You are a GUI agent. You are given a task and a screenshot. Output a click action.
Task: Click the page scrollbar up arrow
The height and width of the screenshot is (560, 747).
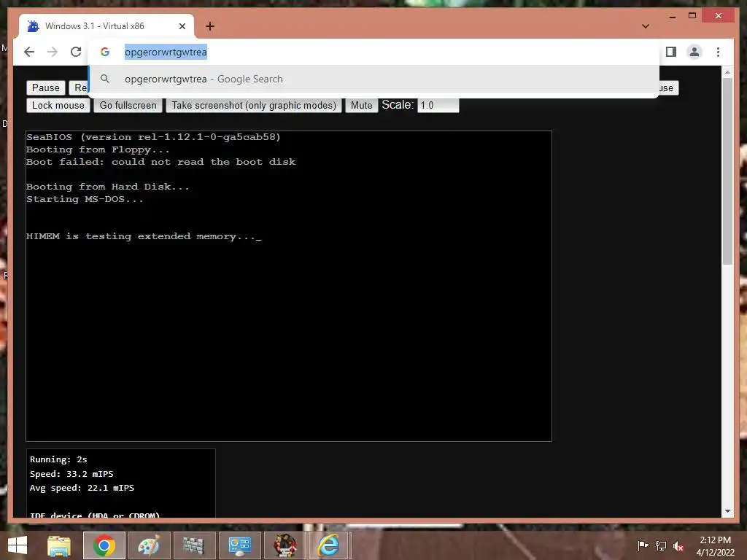(x=727, y=72)
